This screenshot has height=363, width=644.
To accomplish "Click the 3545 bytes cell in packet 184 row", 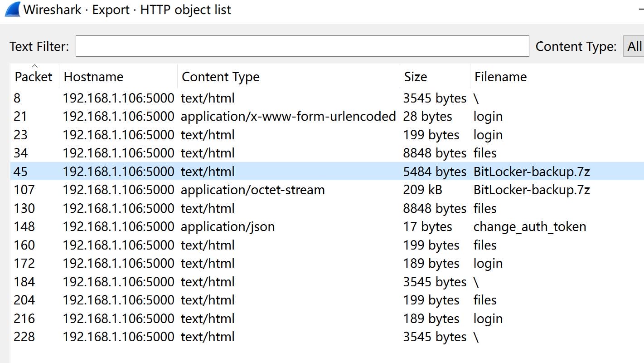I will pyautogui.click(x=435, y=282).
